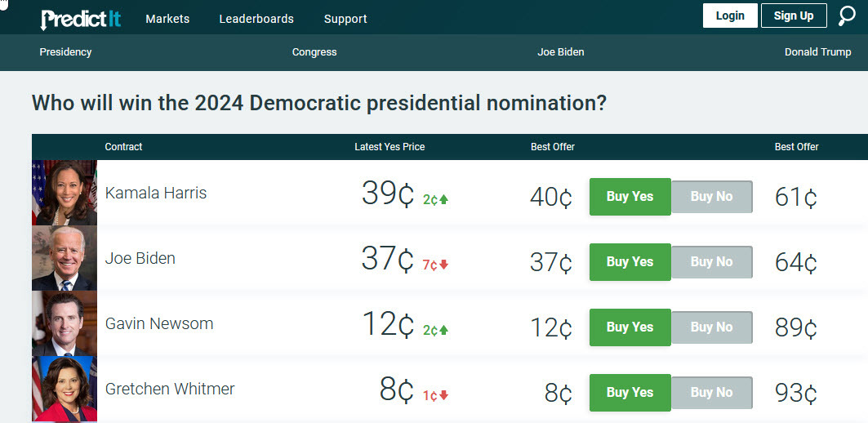Screen dimensions: 868x423
Task: Select the Congress category tab
Action: pyautogui.click(x=314, y=52)
